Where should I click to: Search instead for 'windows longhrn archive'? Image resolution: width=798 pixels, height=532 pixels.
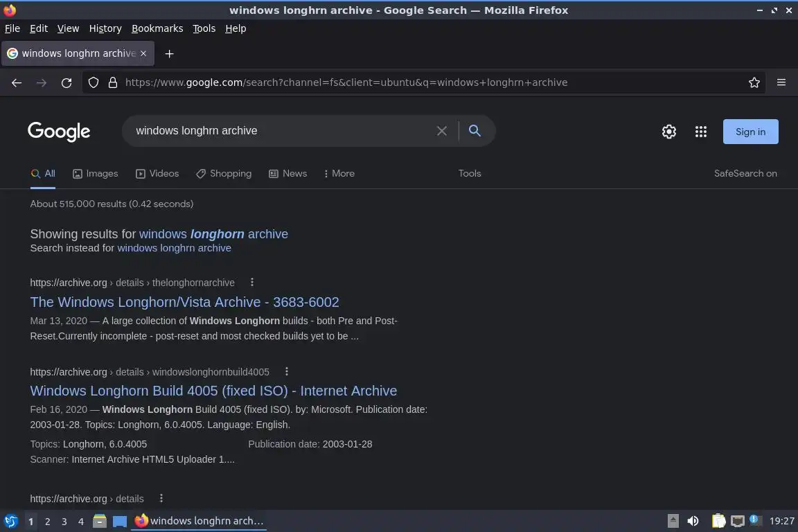[x=174, y=248]
